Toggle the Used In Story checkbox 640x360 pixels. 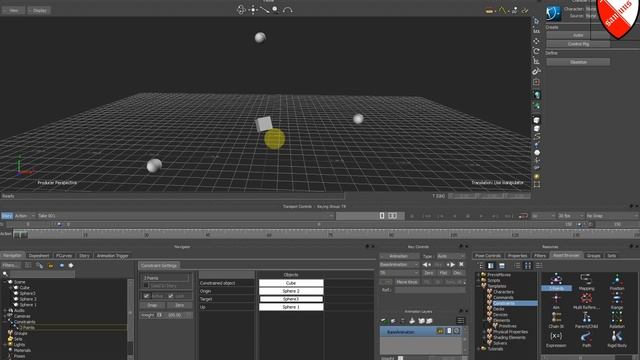tap(146, 286)
